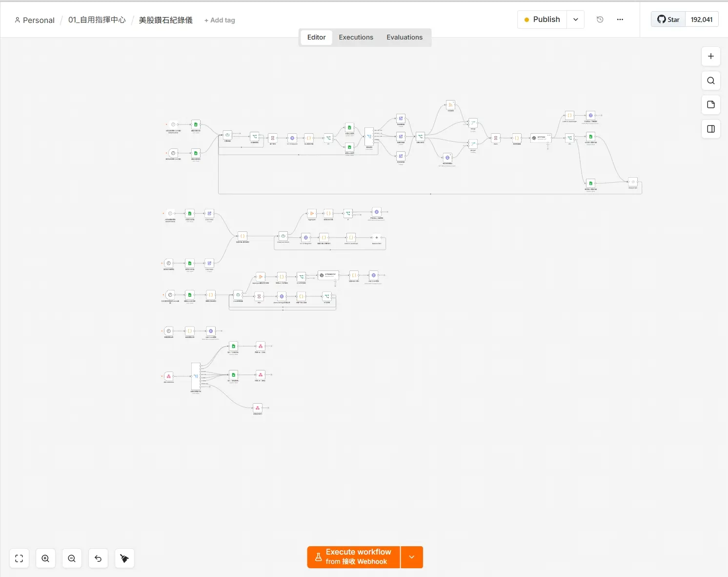Fit the whole workflow to view
Screen dimensions: 728x577
19,558
